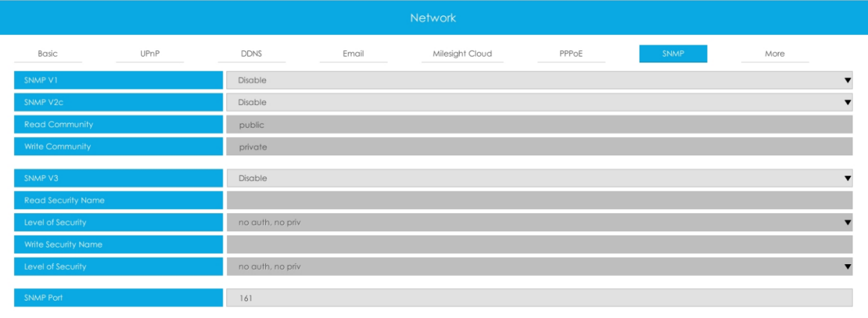The image size is (868, 318).
Task: Focus the Write Security Name input field
Action: pyautogui.click(x=539, y=245)
